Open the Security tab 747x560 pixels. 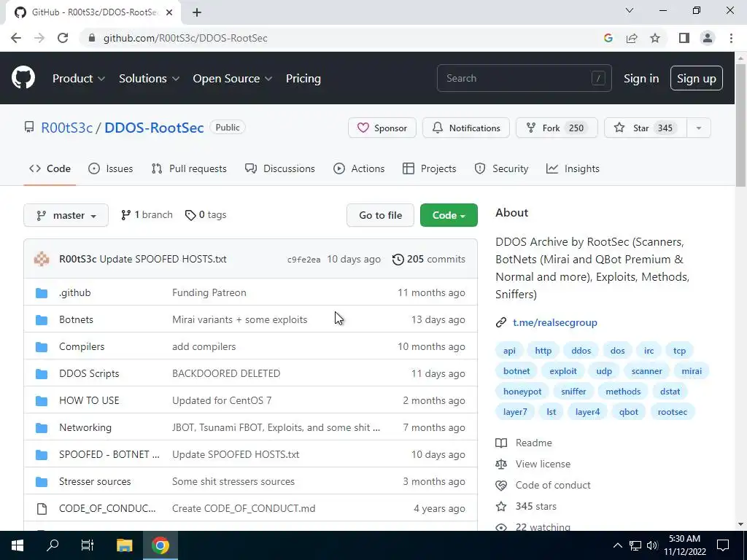tap(501, 168)
